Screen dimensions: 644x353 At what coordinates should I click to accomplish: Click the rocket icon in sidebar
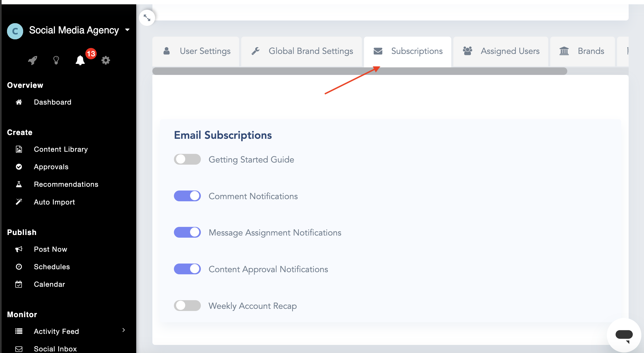tap(33, 60)
